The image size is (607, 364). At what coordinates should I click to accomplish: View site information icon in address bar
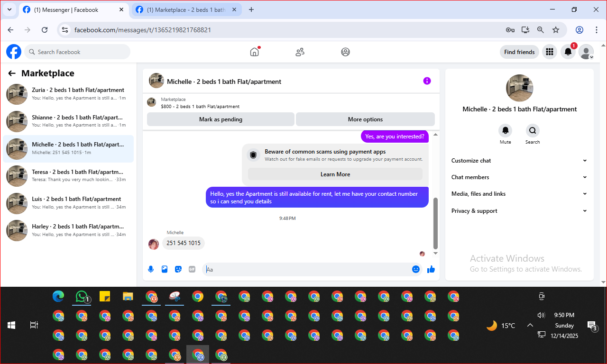(65, 30)
